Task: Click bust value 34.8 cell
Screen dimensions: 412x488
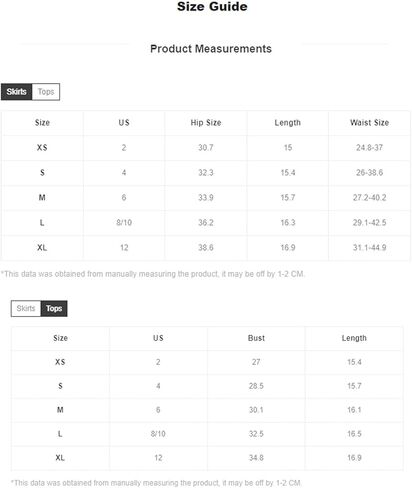Action: (256, 458)
